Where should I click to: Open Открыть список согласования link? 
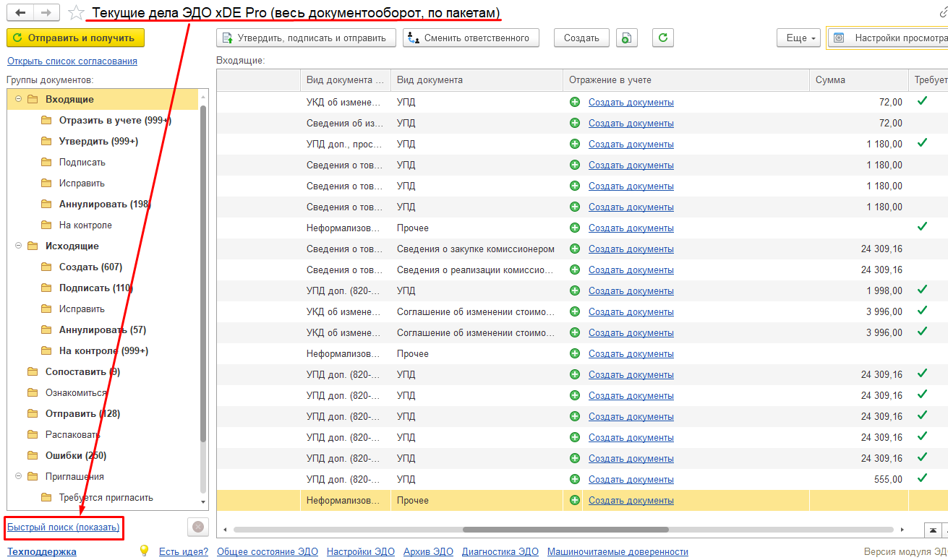coord(72,61)
